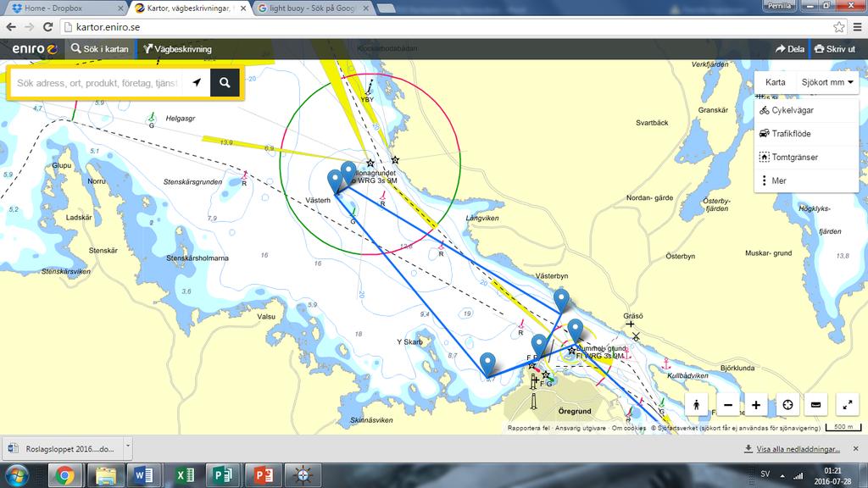Select Cykelvägar layer option
868x488 pixels.
click(x=806, y=110)
